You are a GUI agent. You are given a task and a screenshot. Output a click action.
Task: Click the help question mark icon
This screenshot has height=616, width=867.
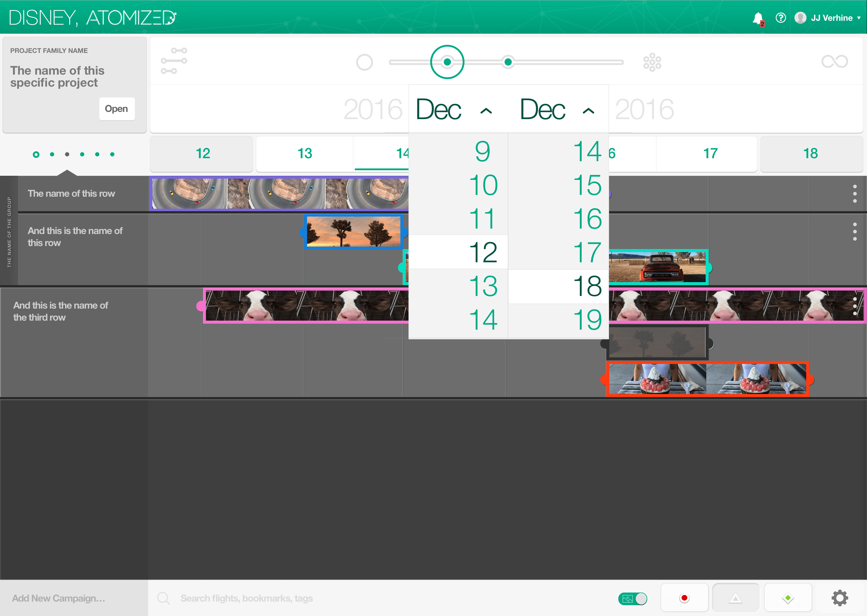click(x=781, y=18)
